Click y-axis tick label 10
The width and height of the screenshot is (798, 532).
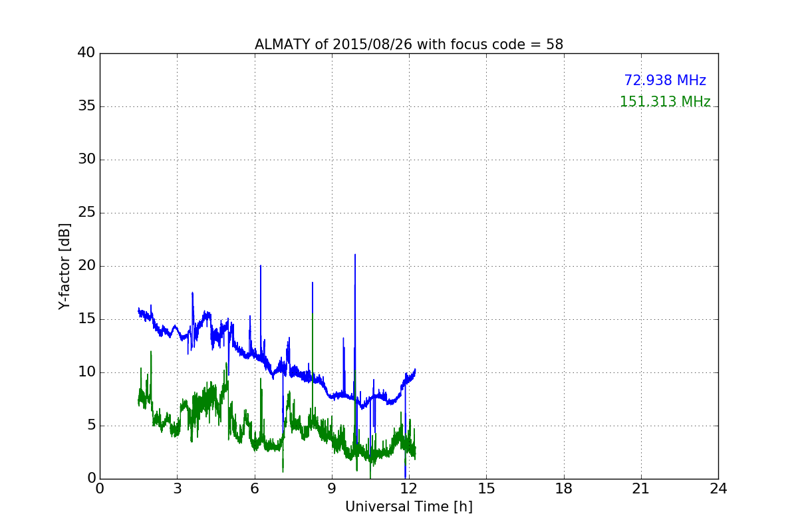coord(86,372)
